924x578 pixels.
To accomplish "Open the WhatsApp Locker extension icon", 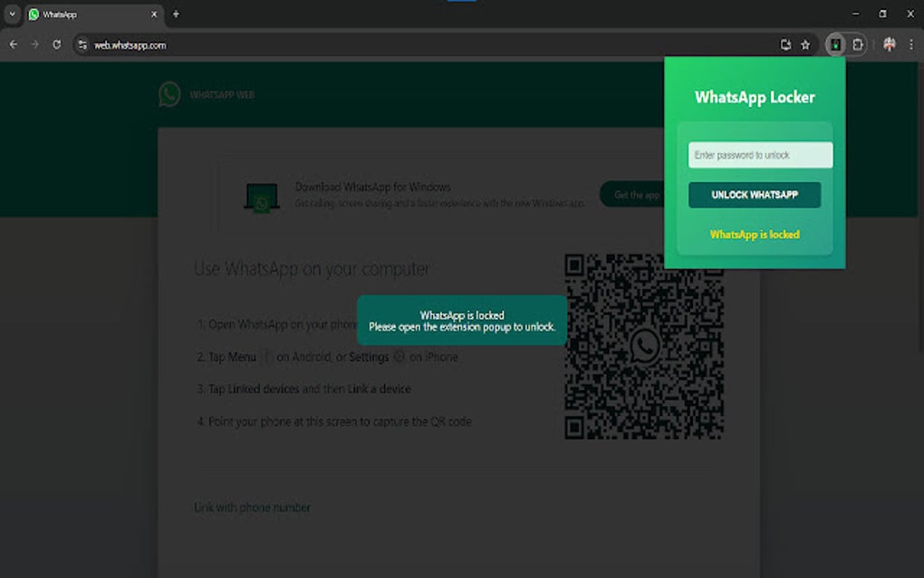I will 834,43.
